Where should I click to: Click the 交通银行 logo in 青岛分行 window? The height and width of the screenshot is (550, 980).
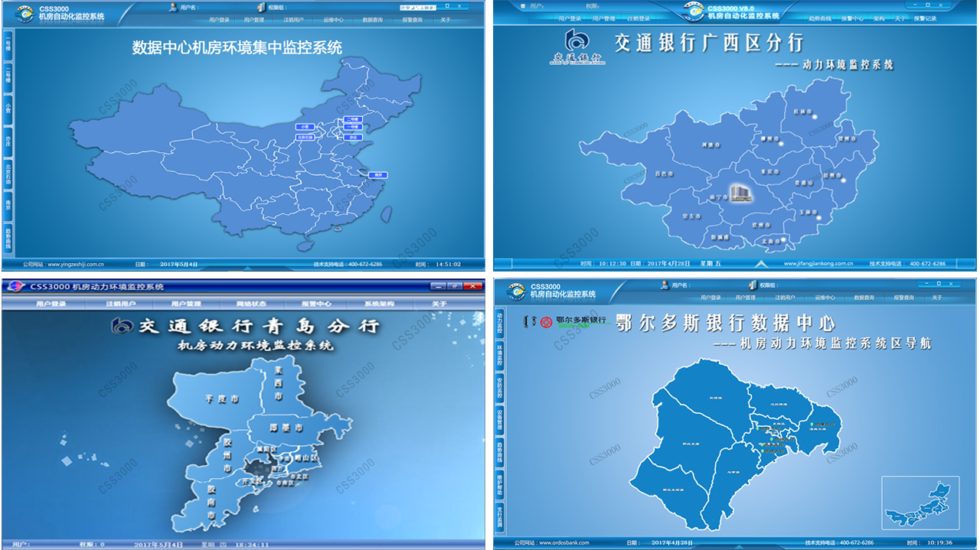[x=122, y=327]
